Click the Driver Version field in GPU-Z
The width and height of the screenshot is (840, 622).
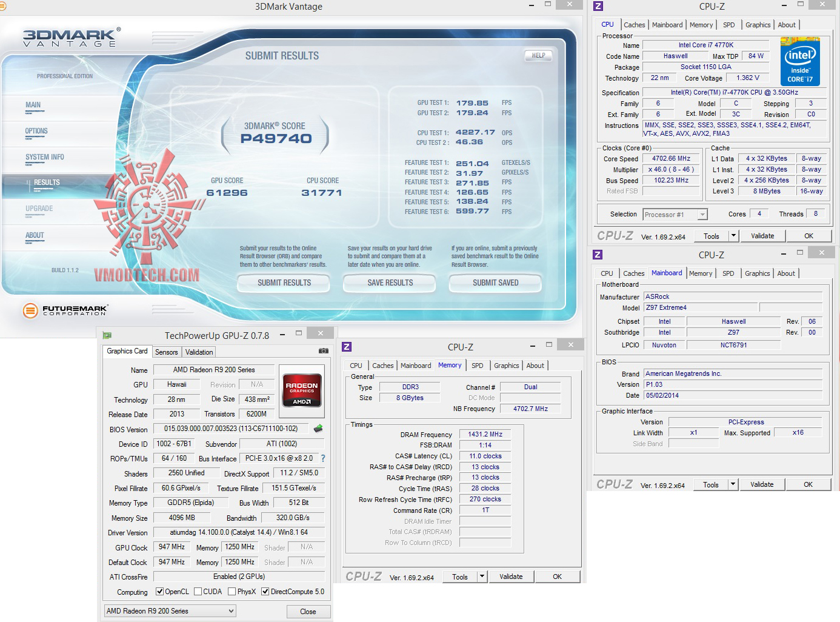tap(239, 532)
